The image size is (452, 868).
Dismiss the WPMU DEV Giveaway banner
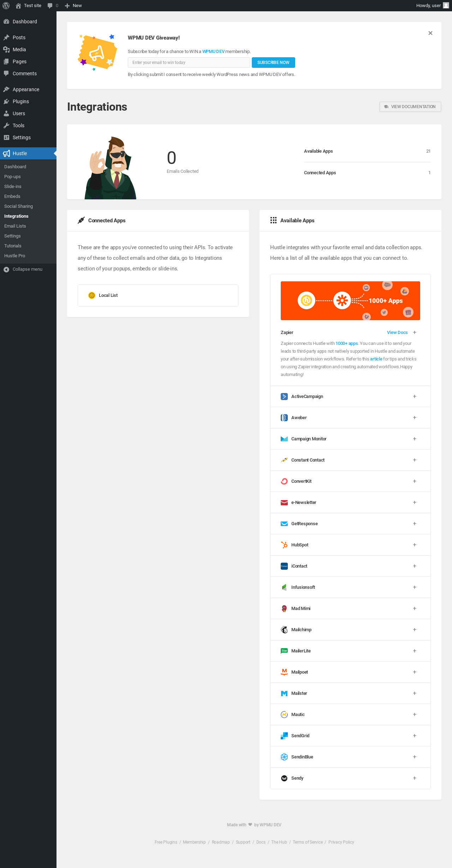[430, 33]
